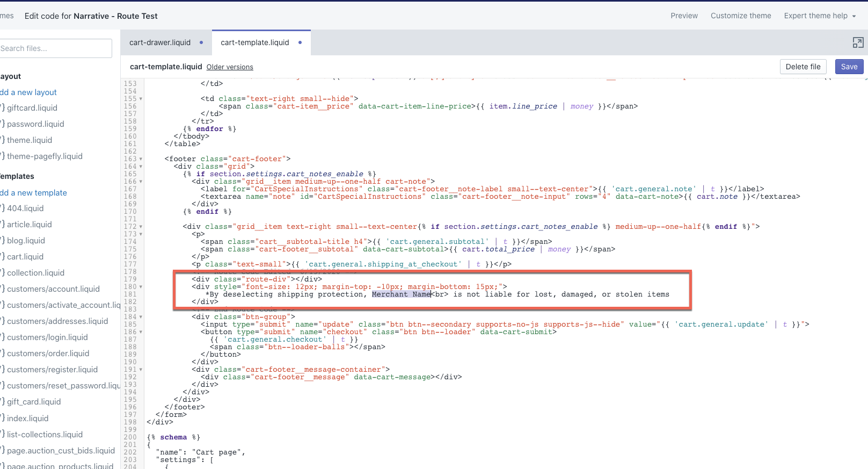
Task: Click the Templates section heading
Action: (x=17, y=176)
